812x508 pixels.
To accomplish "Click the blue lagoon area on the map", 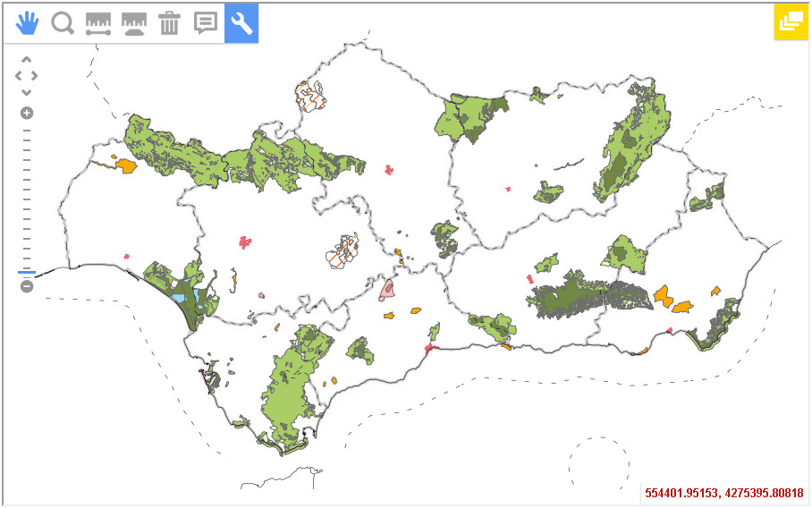I will click(x=179, y=298).
